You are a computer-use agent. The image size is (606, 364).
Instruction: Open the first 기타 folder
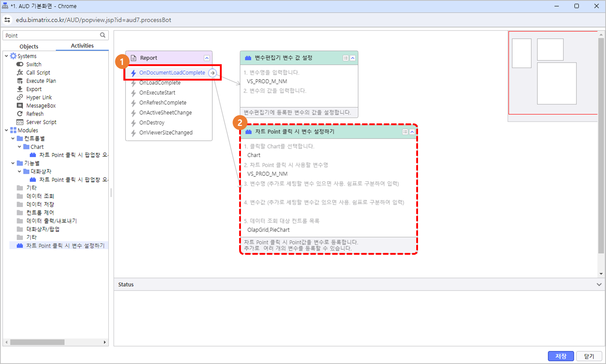pyautogui.click(x=32, y=188)
